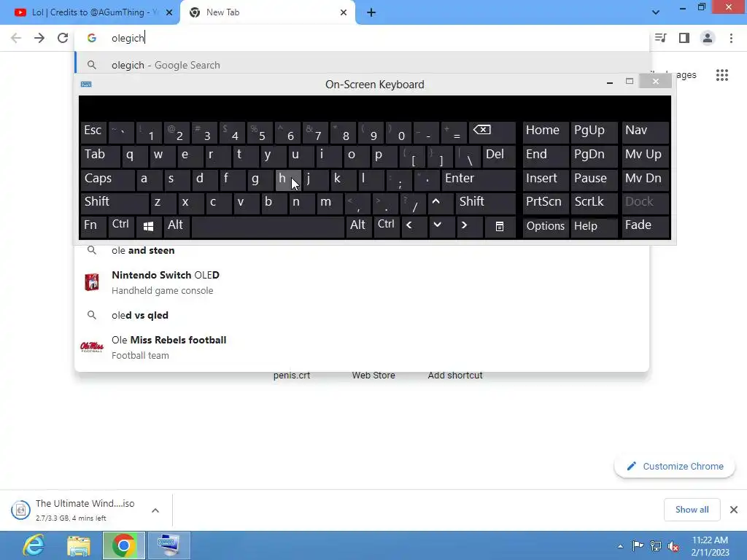The height and width of the screenshot is (560, 747).
Task: Choose the Nintendo Switch OLED suggestion
Action: (x=362, y=282)
